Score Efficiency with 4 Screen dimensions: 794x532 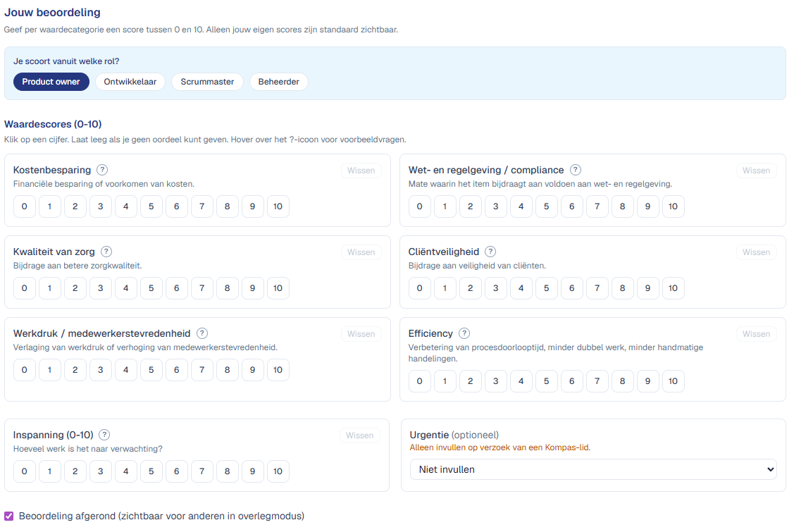521,381
